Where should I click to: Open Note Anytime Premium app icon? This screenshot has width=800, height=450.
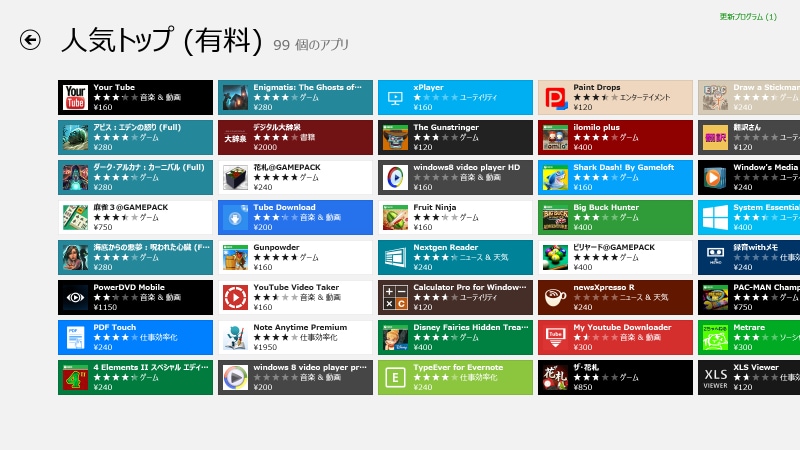pos(235,338)
